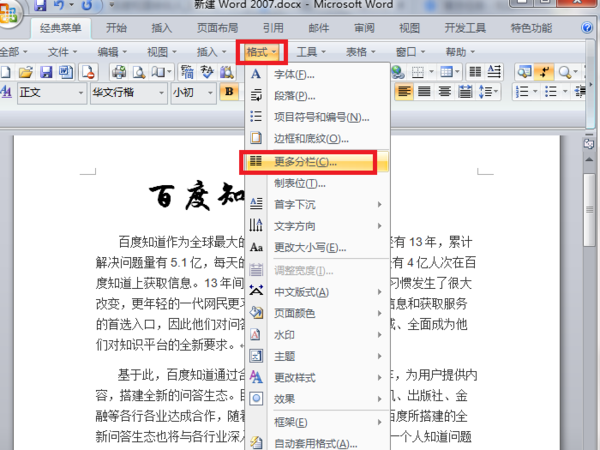Click the bulleted list icon
The width and height of the screenshot is (600, 450).
(551, 92)
